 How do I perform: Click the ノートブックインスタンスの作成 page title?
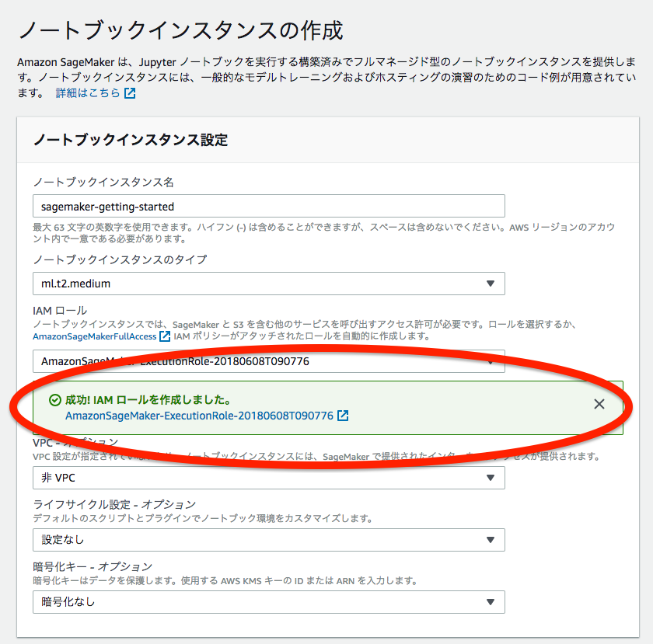[x=181, y=30]
